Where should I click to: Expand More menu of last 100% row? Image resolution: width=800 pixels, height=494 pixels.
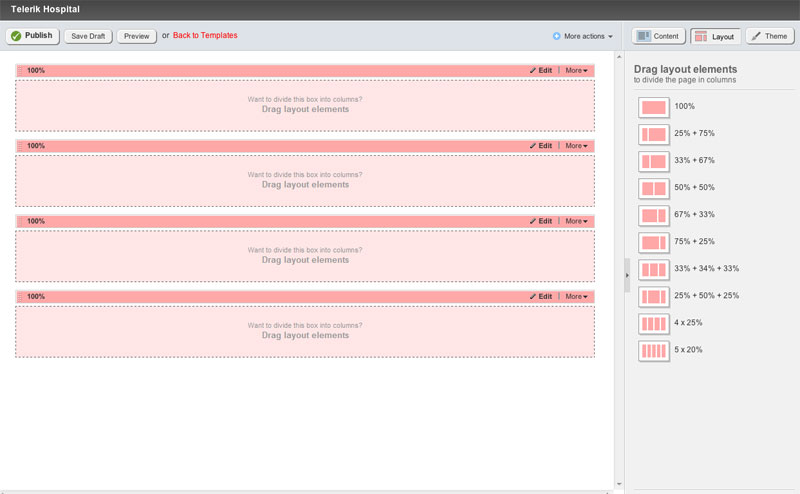(x=576, y=297)
